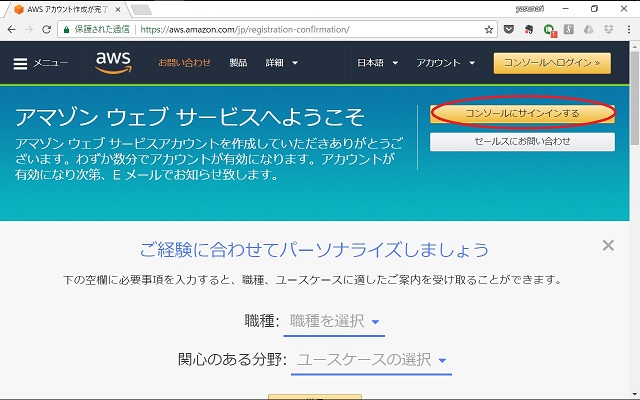Screen dimensions: 640x400
Task: Expand the アカウント dropdown
Action: tap(446, 63)
